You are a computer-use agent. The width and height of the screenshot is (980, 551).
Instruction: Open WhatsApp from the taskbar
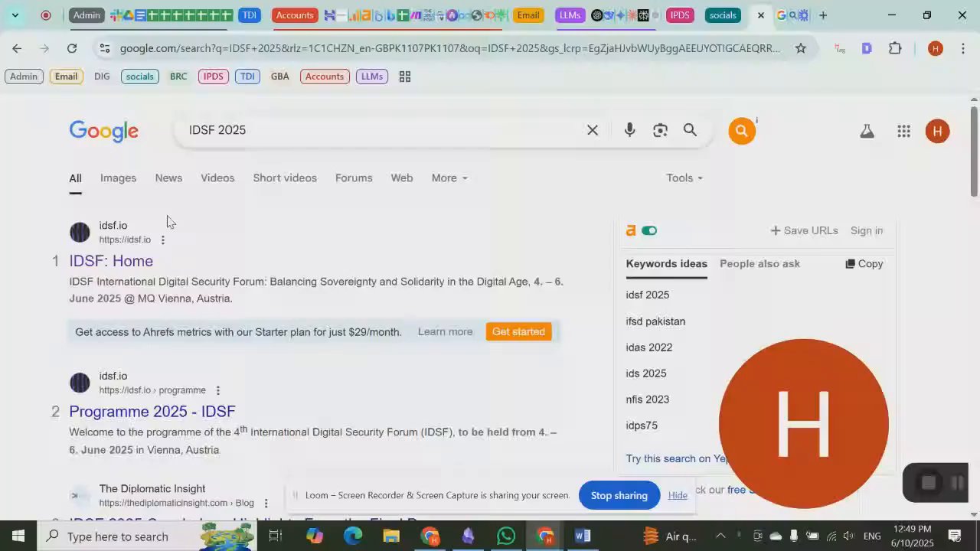pyautogui.click(x=506, y=536)
